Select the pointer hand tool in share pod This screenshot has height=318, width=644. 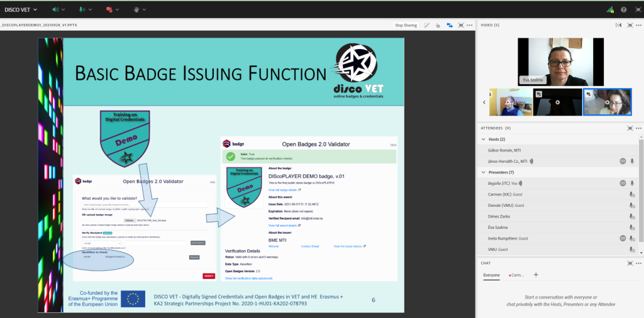438,25
